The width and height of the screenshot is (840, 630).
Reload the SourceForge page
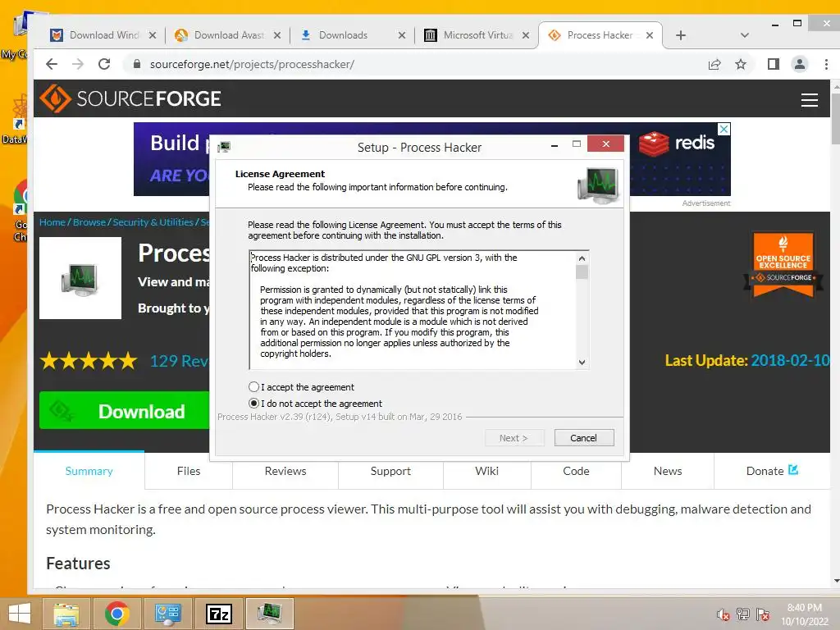click(104, 64)
